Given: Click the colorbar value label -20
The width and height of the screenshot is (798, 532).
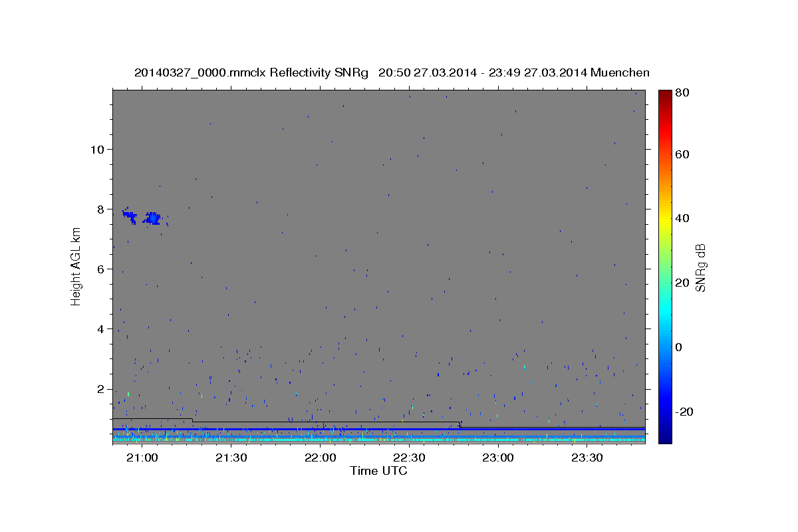Looking at the screenshot, I should [684, 412].
